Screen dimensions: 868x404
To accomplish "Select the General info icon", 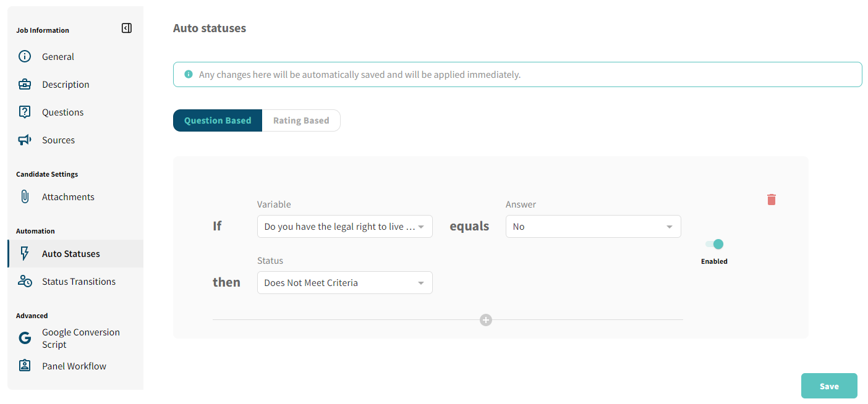I will tap(24, 56).
